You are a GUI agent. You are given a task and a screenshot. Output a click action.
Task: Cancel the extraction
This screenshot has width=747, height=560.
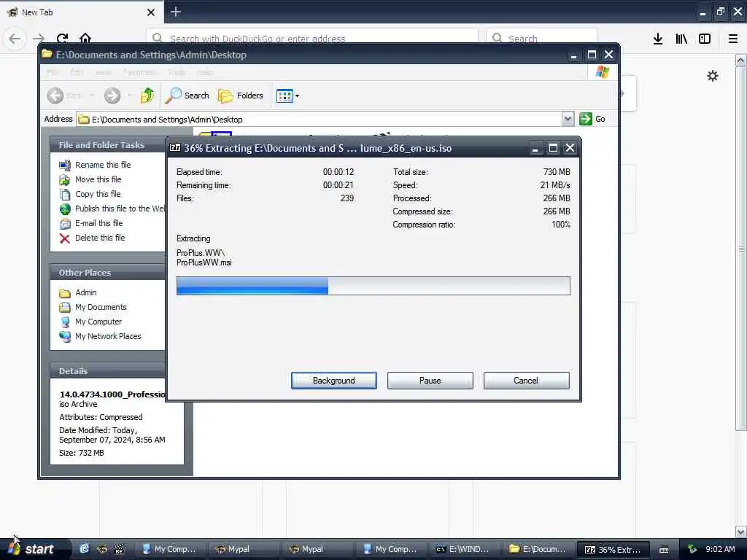pyautogui.click(x=526, y=381)
